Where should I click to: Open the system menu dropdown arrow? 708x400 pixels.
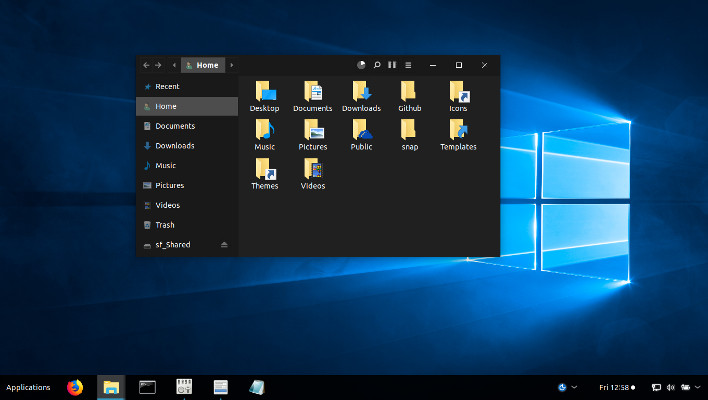(x=698, y=387)
